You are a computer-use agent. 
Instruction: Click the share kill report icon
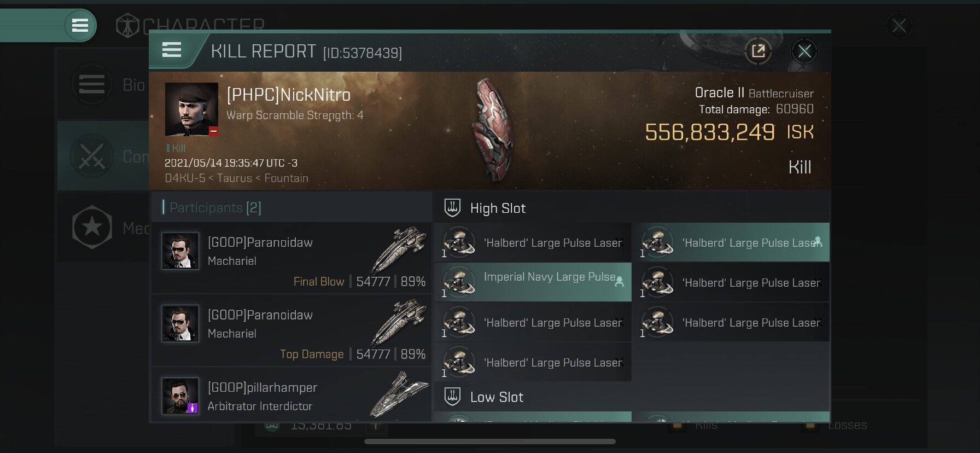point(758,51)
